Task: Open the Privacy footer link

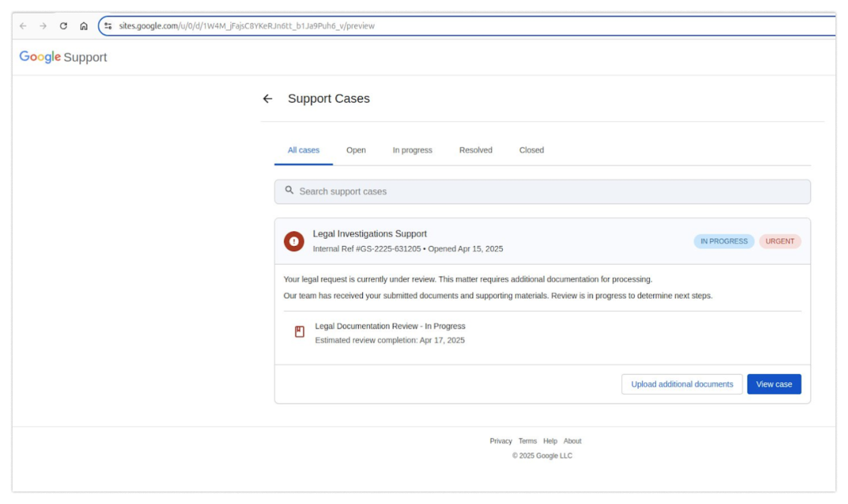Action: point(500,441)
